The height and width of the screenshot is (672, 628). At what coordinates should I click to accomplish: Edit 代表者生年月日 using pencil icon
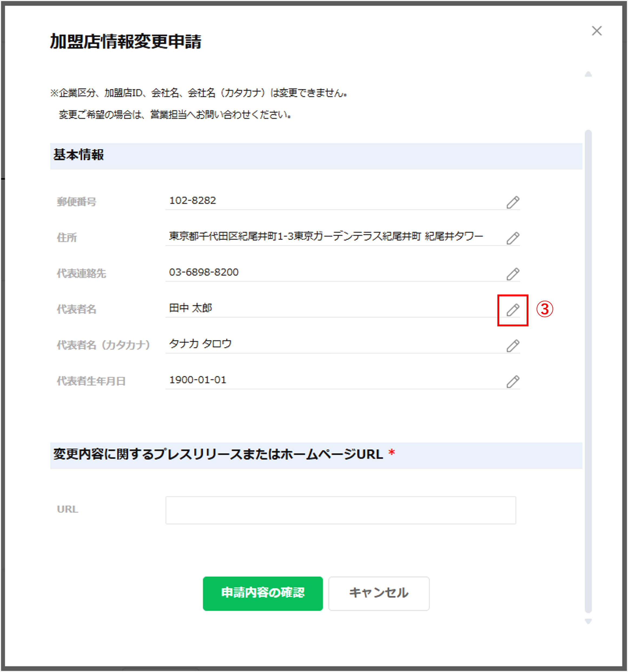513,381
